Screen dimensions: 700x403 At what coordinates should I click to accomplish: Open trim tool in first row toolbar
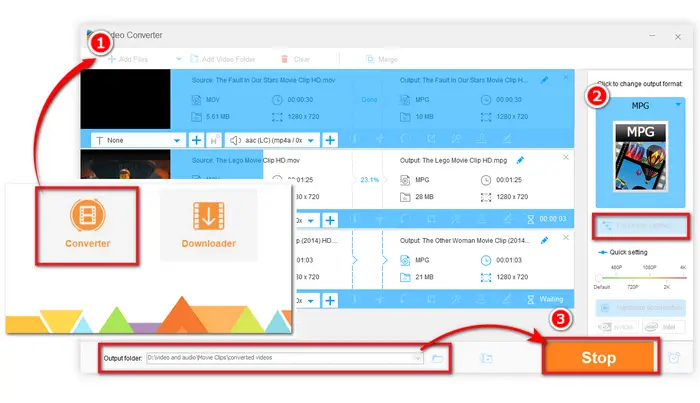click(380, 139)
